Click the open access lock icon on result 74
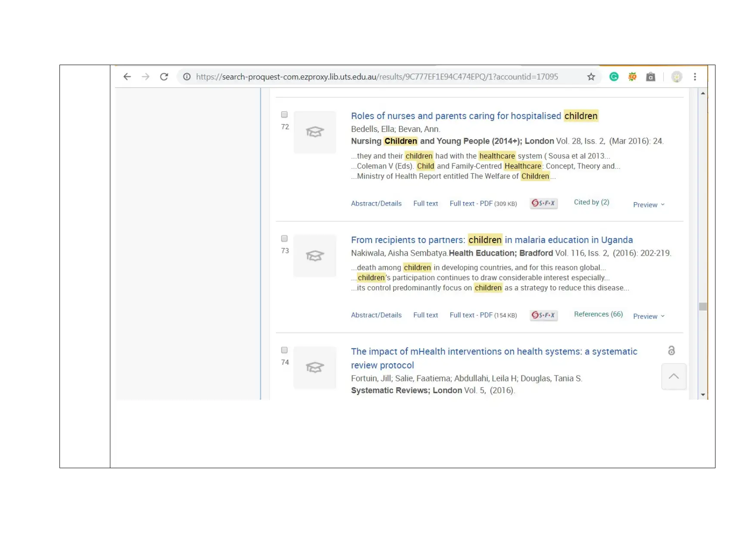Image resolution: width=756 pixels, height=535 pixels. (x=671, y=350)
